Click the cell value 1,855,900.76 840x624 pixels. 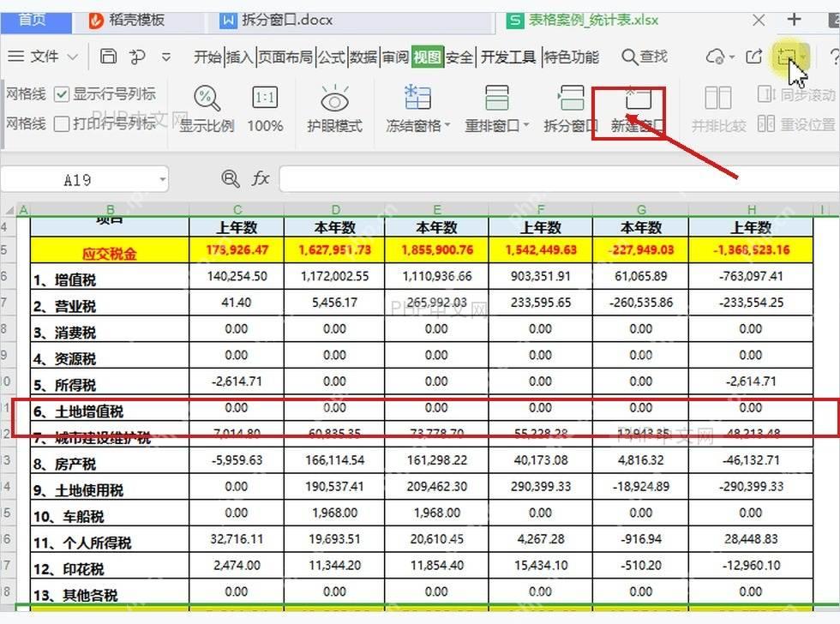(x=436, y=250)
